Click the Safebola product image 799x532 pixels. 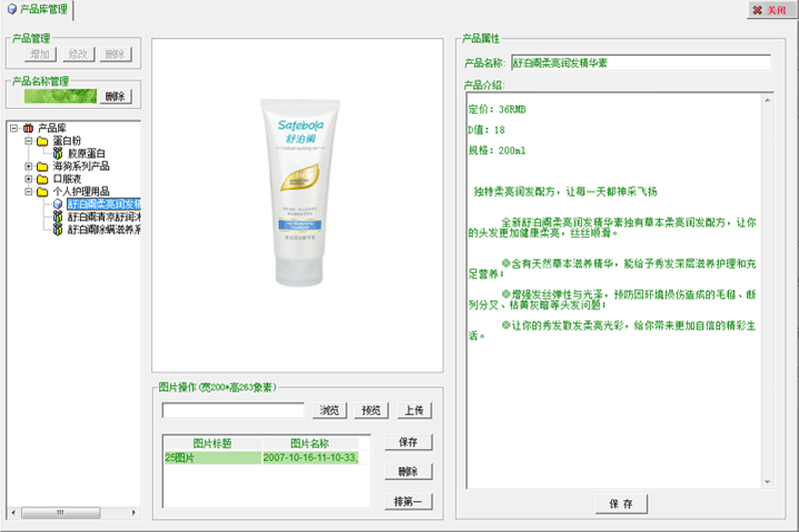pyautogui.click(x=301, y=193)
